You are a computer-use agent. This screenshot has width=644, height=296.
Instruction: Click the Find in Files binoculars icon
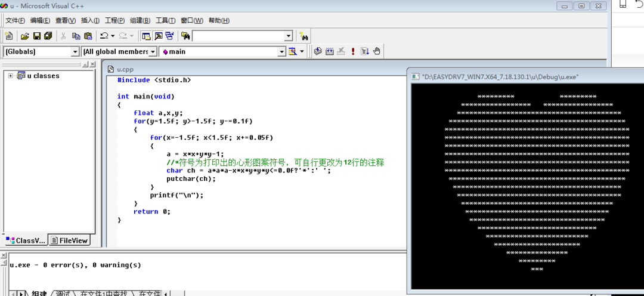click(185, 36)
